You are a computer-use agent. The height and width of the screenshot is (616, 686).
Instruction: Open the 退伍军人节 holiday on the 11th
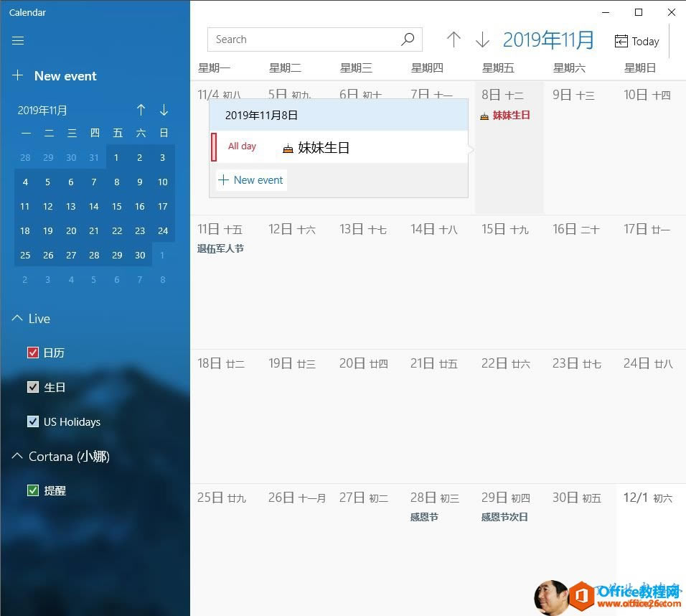tap(220, 248)
